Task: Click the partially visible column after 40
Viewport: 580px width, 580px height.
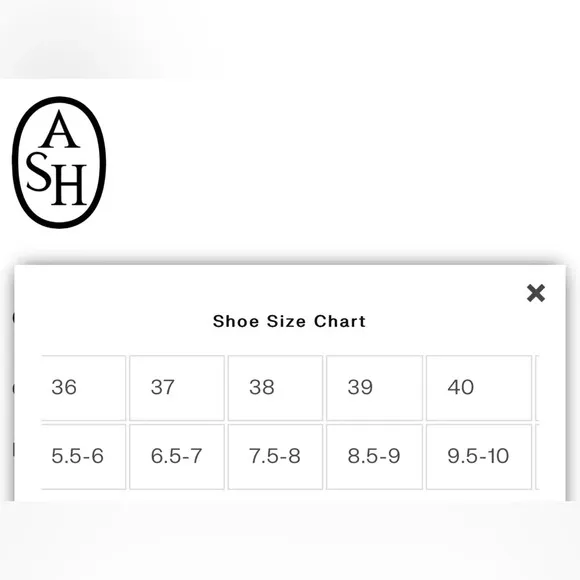Action: [x=537, y=388]
